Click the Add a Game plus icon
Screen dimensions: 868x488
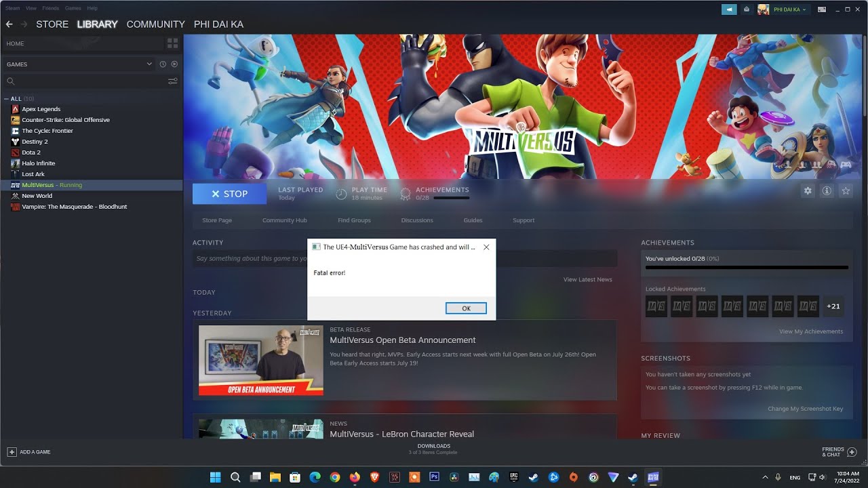(x=12, y=451)
